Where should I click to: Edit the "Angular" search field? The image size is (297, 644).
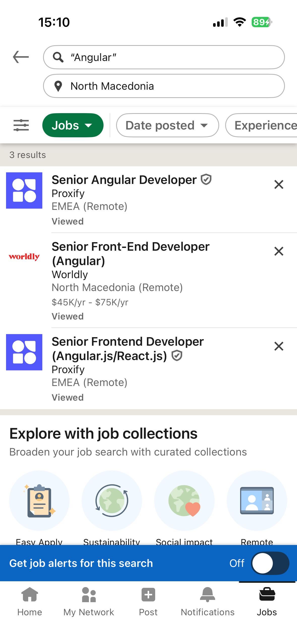(x=164, y=57)
